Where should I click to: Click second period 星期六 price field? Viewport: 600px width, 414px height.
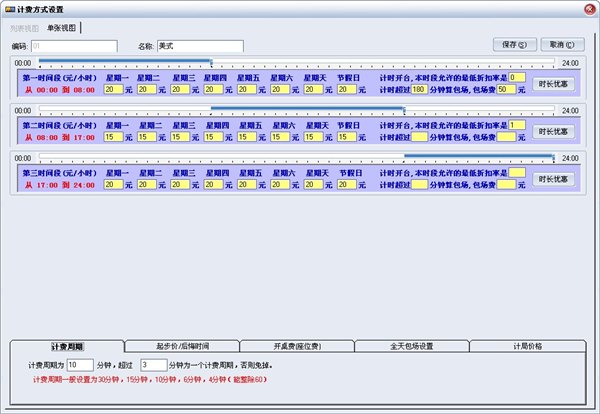[280, 137]
